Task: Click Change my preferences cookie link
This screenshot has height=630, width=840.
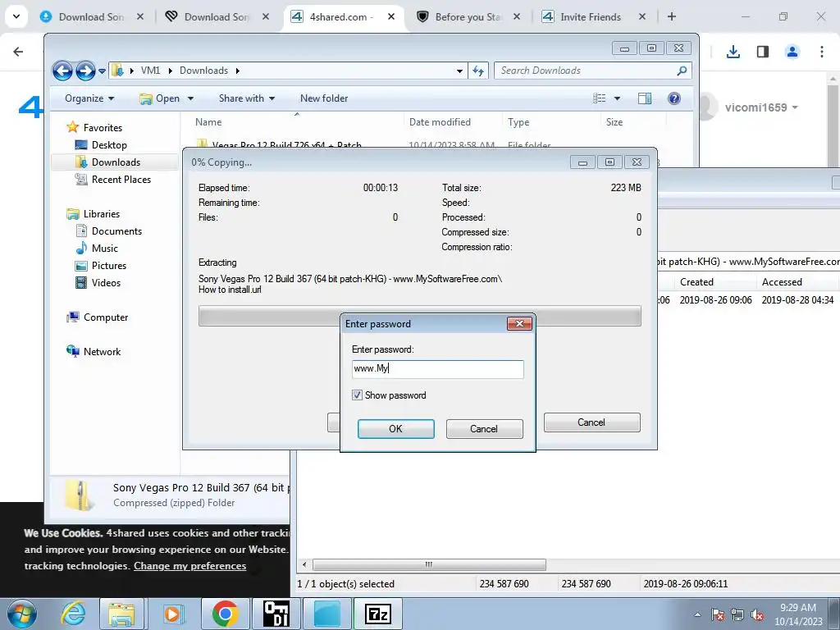Action: (190, 566)
